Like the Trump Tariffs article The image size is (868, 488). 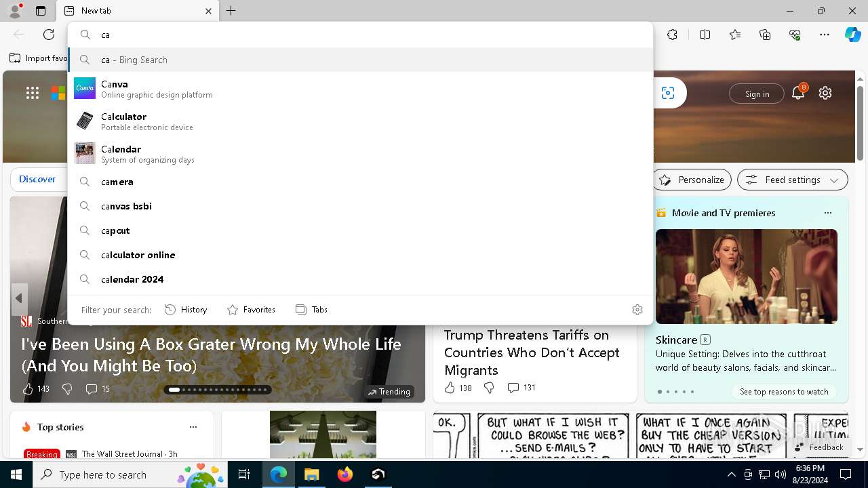coord(458,388)
